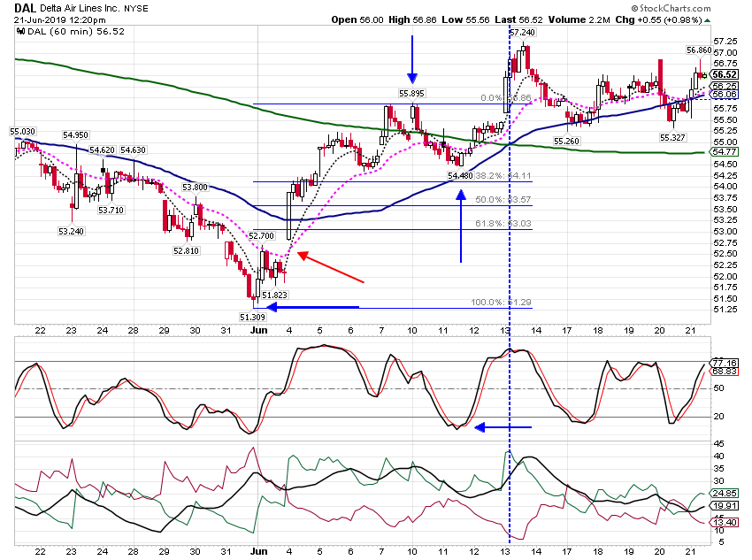The width and height of the screenshot is (752, 560).
Task: Click the 54.480 price label
Action: [x=460, y=175]
